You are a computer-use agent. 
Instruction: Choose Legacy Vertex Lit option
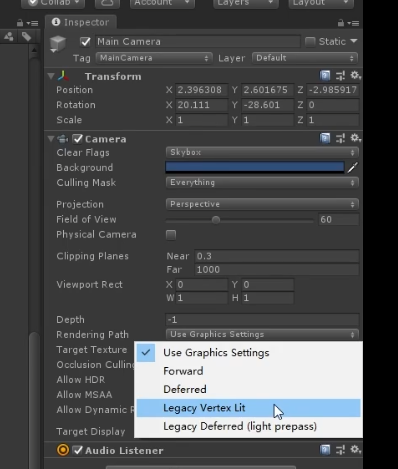[248, 408]
